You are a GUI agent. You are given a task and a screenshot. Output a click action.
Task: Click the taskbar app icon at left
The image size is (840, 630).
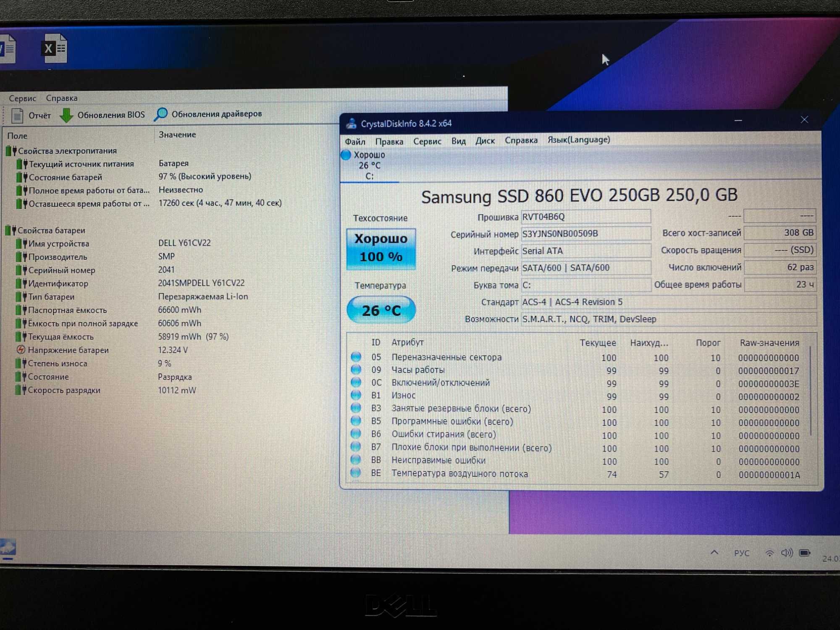8,549
